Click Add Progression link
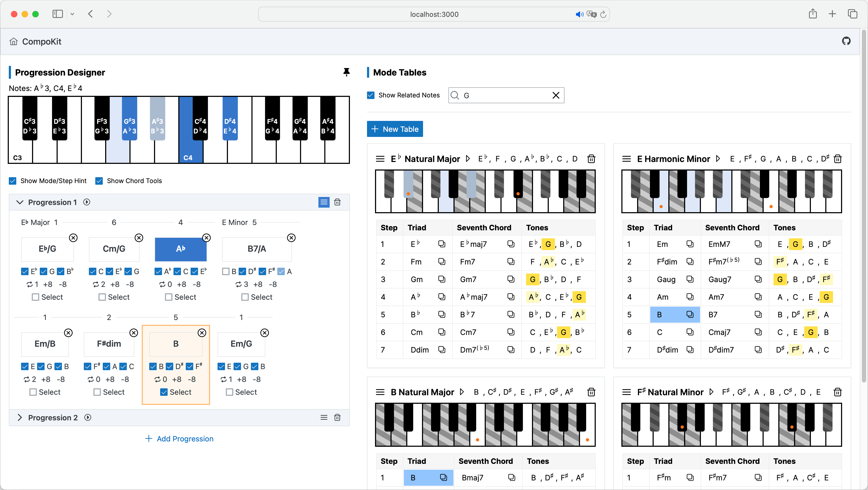 (179, 439)
